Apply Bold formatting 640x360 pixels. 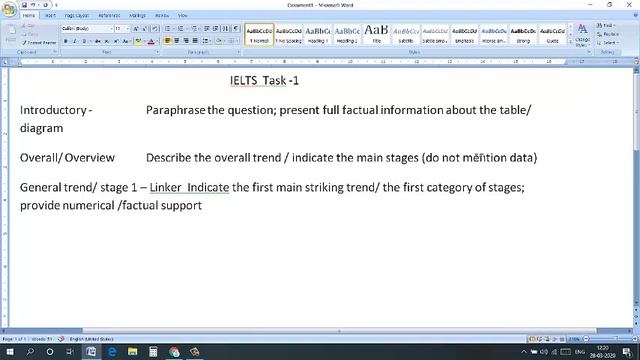point(66,41)
